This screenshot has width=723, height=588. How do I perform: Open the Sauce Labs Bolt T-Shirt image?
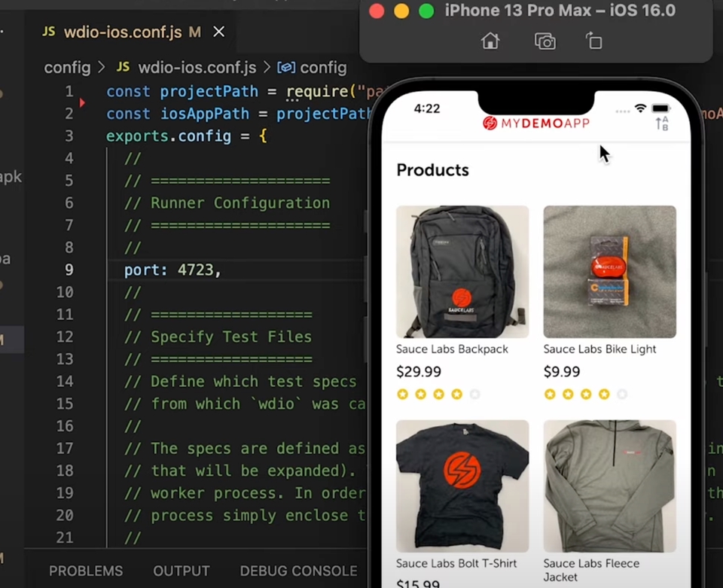click(x=462, y=486)
